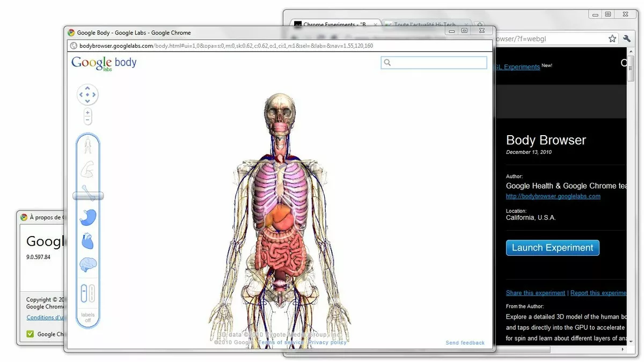644x362 pixels.
Task: Open the Send feedback link
Action: [465, 342]
